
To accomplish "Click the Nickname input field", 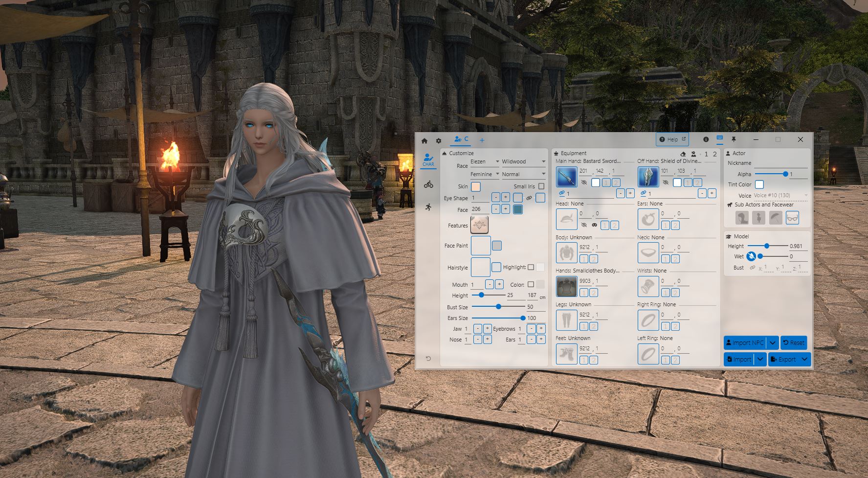I will point(780,163).
